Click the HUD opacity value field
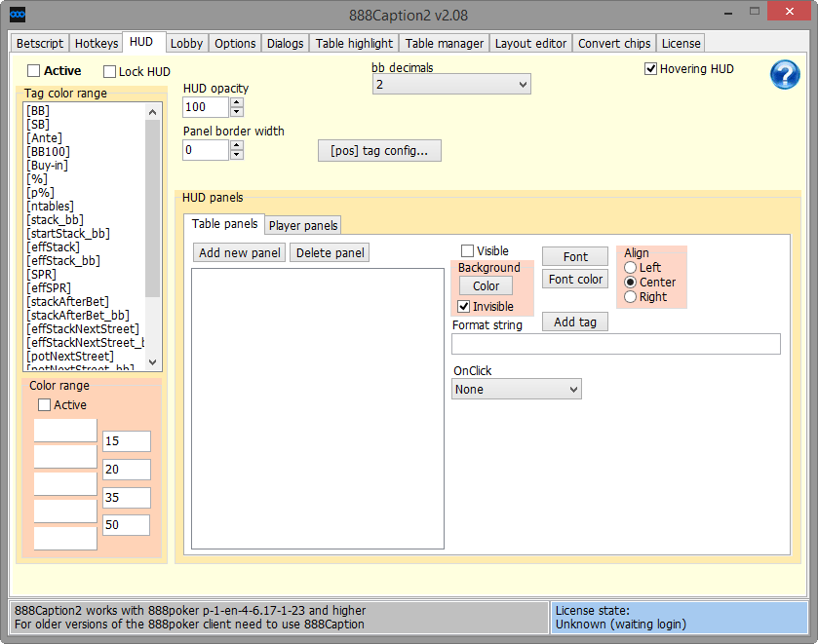This screenshot has height=644, width=818. click(x=206, y=107)
